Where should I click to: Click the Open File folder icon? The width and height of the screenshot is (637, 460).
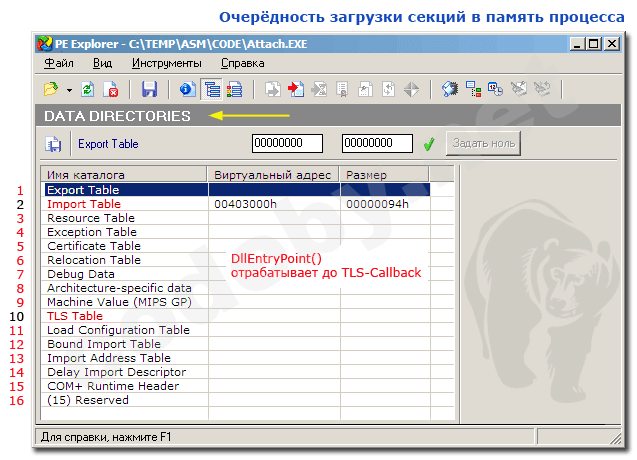(x=50, y=89)
